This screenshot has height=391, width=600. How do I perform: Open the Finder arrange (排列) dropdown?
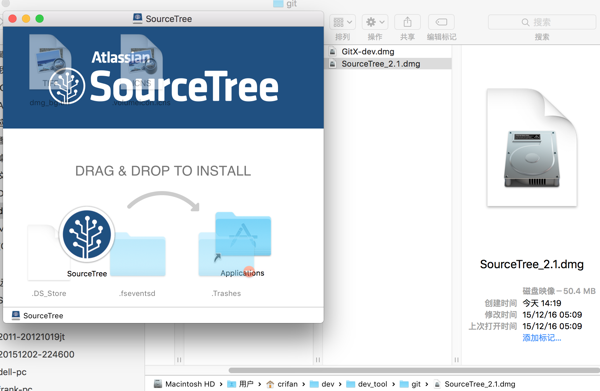pos(342,22)
